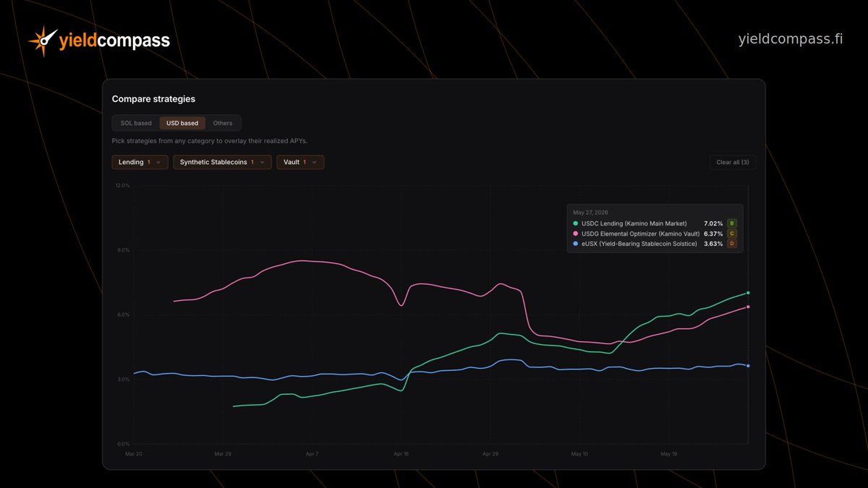Click the 7.02% value in the tooltip
This screenshot has width=868, height=488.
pos(713,223)
